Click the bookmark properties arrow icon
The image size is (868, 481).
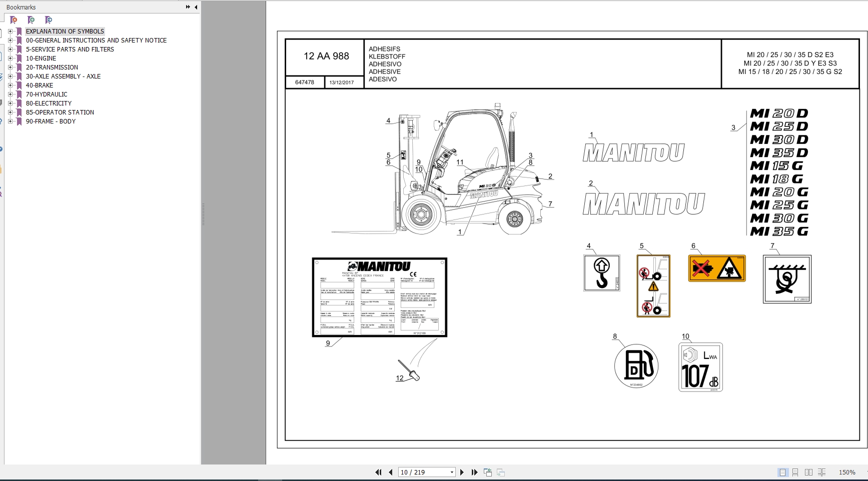[48, 20]
